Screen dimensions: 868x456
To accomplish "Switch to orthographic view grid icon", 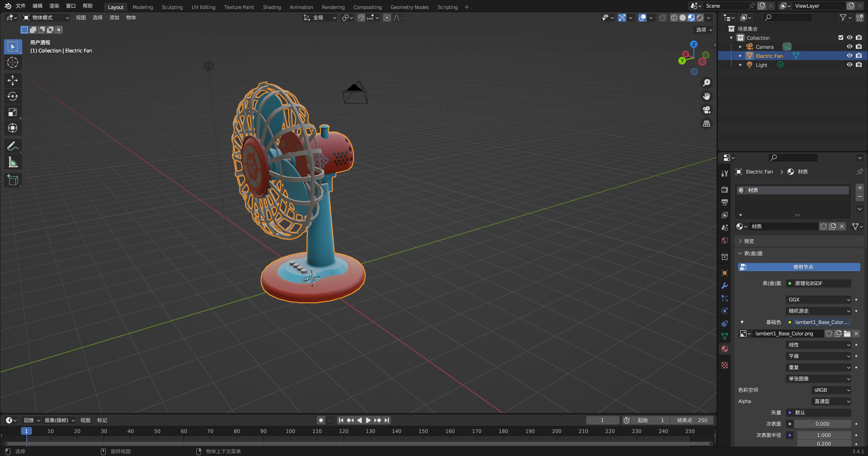I will (706, 123).
